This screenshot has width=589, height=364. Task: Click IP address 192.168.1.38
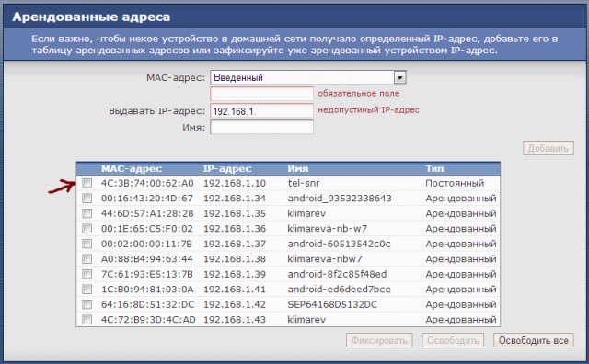pos(235,259)
